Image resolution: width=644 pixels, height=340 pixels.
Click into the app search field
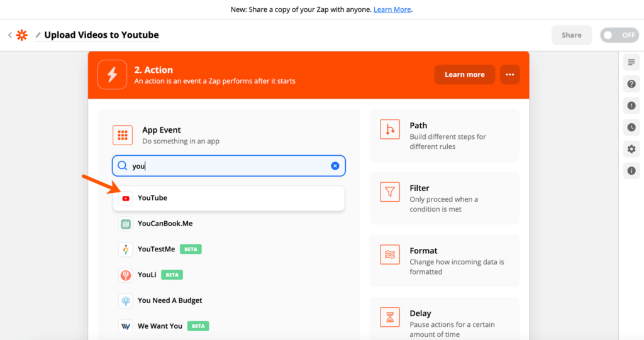coord(229,166)
